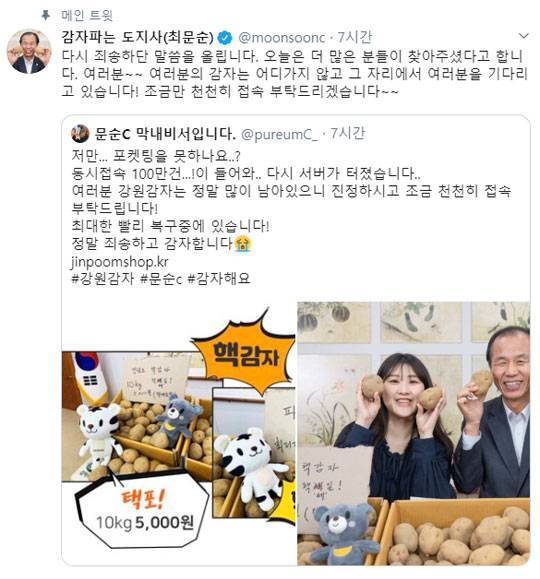Click the pinned tweet pin icon
The width and height of the screenshot is (540, 579).
coord(45,15)
